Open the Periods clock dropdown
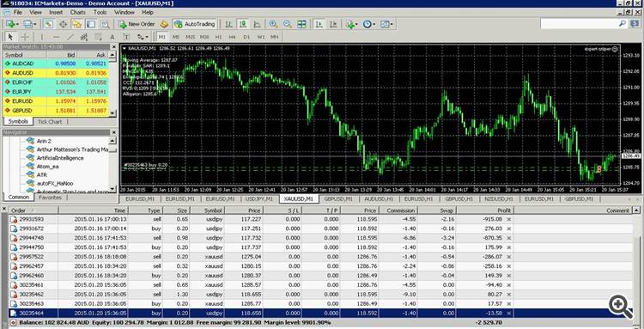 (368, 24)
